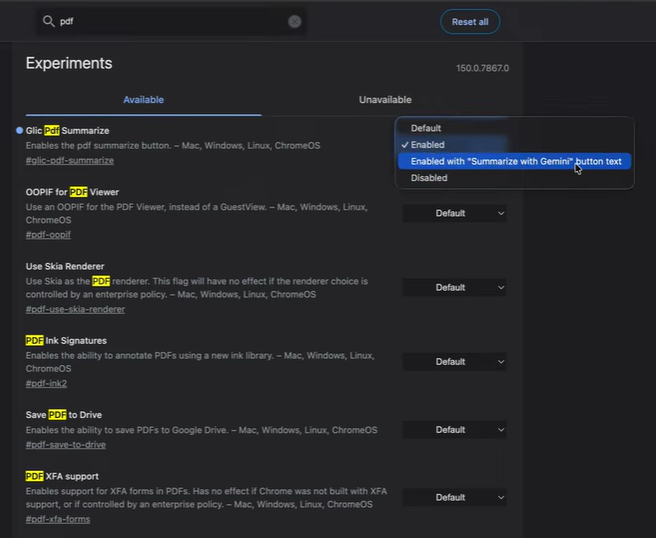
Task: Switch to the Available tab
Action: tap(144, 100)
